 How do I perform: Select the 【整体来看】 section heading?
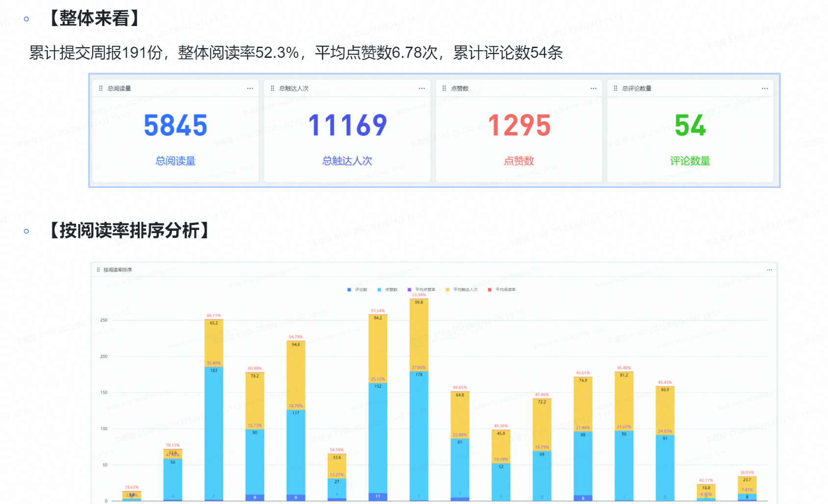tap(94, 19)
